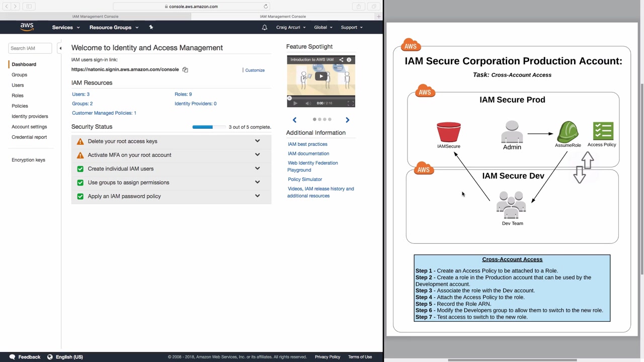This screenshot has width=644, height=362.
Task: Open the IAM documentation link
Action: point(308,154)
